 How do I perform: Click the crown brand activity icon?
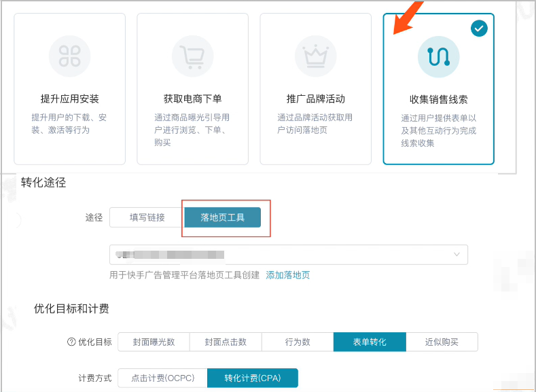click(316, 56)
